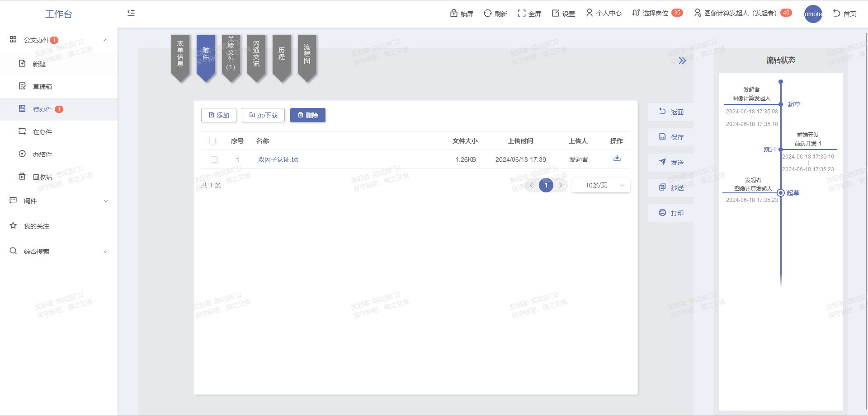Open the file link 双因子认证.txt
This screenshot has height=416, width=868.
tap(278, 159)
